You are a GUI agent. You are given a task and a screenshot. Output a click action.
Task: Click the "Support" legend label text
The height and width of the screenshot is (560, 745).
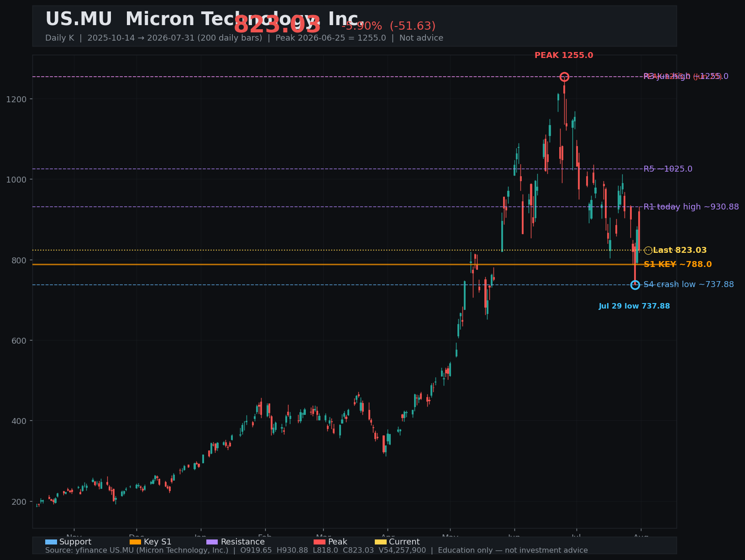(75, 542)
